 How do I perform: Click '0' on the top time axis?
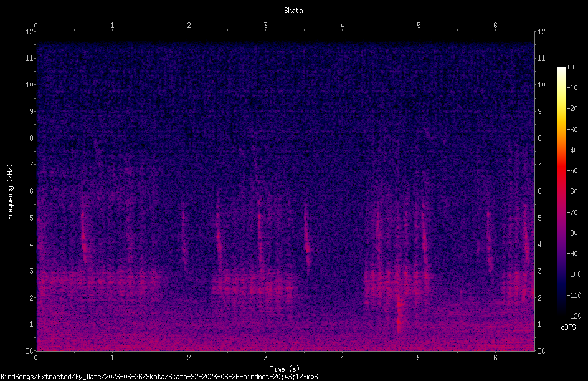(x=36, y=26)
